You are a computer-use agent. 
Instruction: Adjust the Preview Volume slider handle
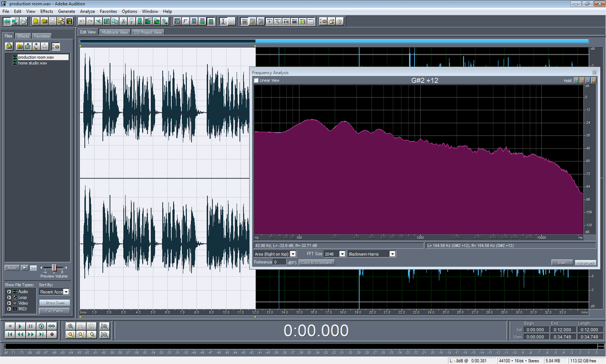tap(54, 268)
